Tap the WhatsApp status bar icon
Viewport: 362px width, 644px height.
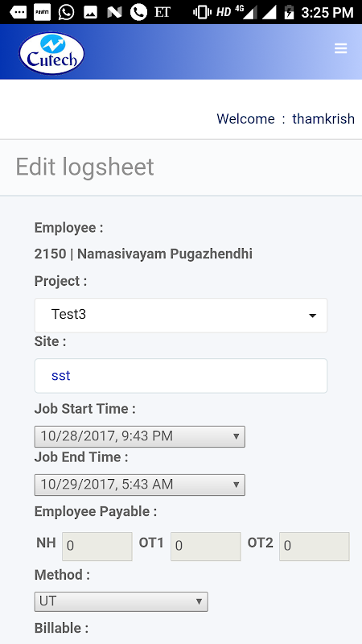click(x=66, y=12)
